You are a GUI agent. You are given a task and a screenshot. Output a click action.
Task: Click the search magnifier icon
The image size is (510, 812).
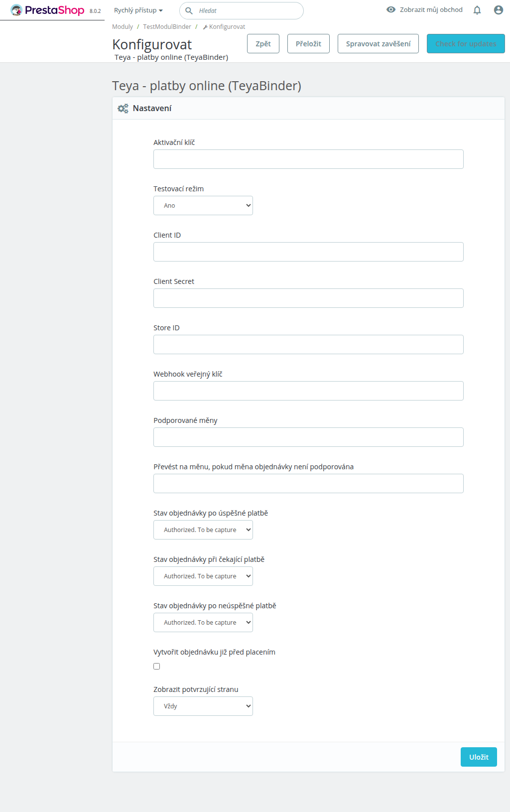[189, 10]
